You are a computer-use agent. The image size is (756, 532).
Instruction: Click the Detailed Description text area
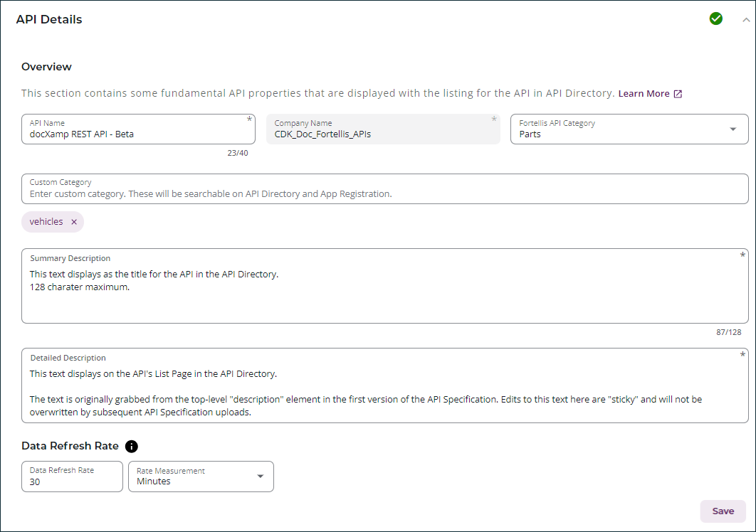click(384, 385)
